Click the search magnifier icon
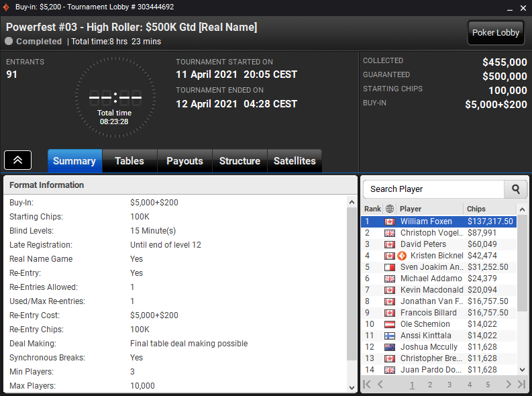The height and width of the screenshot is (396, 532). coord(515,189)
